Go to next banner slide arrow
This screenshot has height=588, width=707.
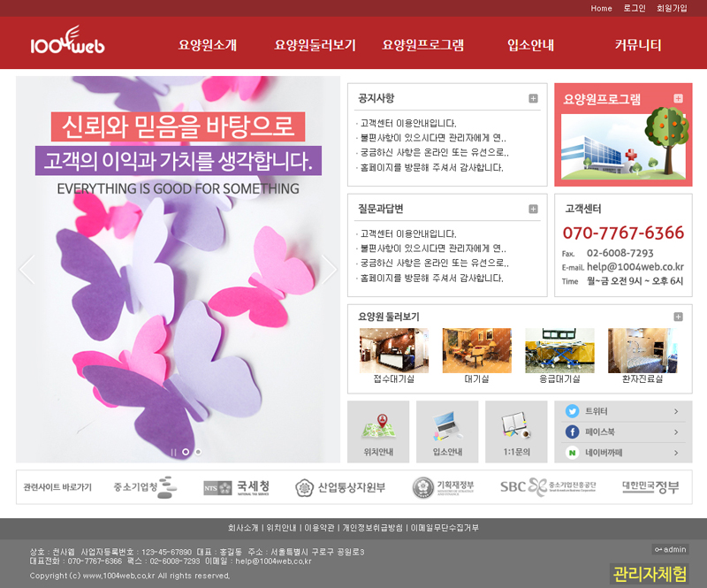[x=329, y=269]
